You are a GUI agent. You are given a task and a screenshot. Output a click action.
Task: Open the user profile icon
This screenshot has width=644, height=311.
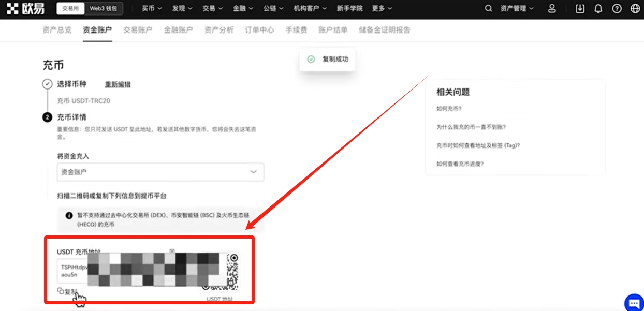click(x=552, y=9)
